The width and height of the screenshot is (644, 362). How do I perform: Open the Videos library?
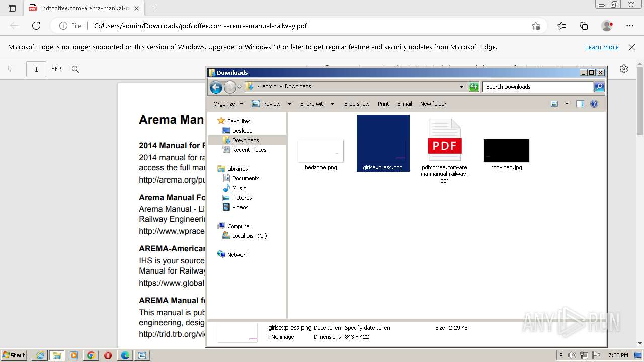coord(240,207)
